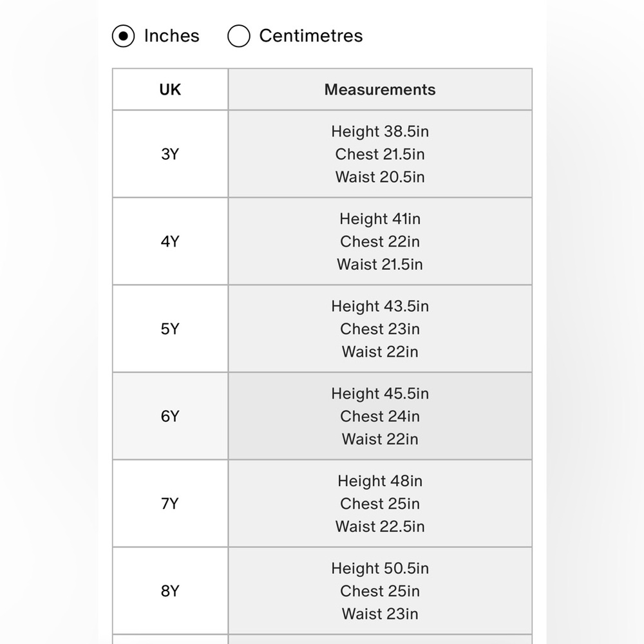The width and height of the screenshot is (644, 644).
Task: Click the Height 43.5in measurement text
Action: (x=380, y=307)
